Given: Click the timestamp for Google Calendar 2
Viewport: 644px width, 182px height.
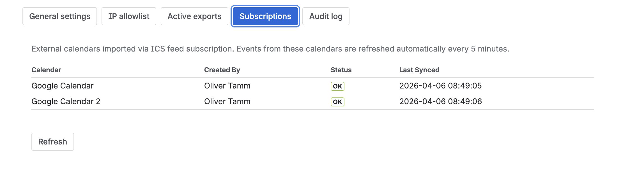Looking at the screenshot, I should coord(440,101).
